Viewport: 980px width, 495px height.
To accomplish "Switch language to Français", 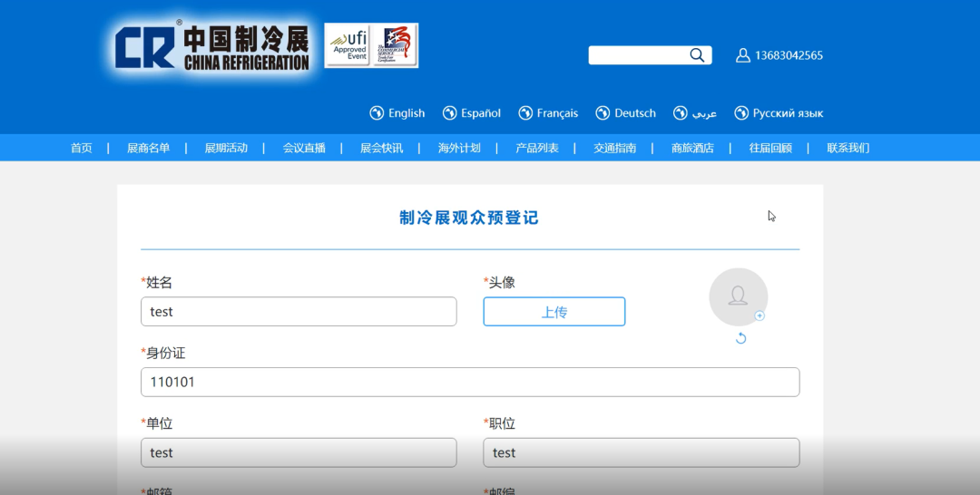I will point(557,113).
